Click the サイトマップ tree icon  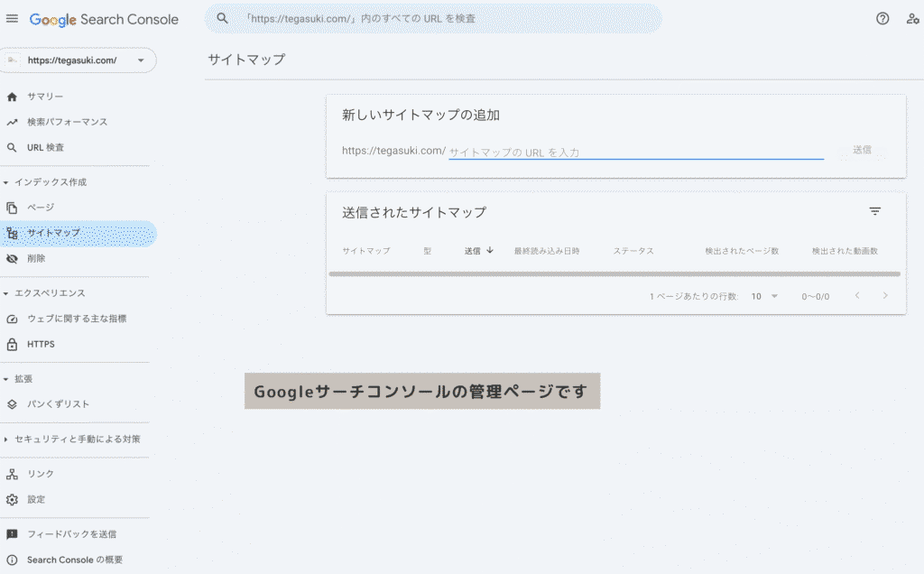[x=12, y=234]
